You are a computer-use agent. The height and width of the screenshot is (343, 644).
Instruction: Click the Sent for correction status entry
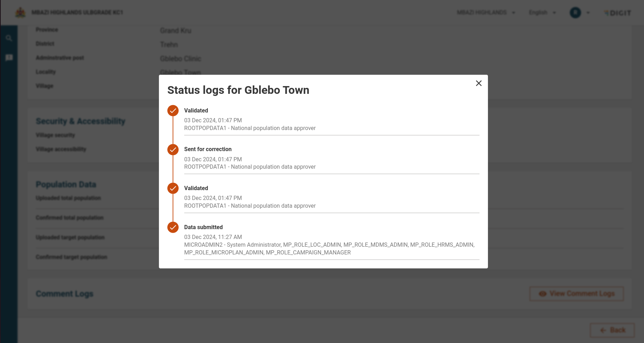pyautogui.click(x=208, y=149)
